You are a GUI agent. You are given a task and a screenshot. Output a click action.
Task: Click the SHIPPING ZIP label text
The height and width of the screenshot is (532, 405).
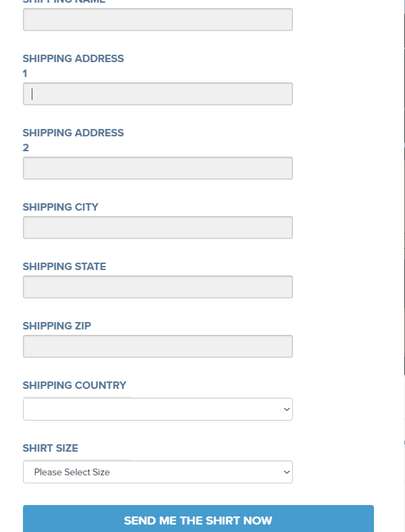(x=57, y=325)
